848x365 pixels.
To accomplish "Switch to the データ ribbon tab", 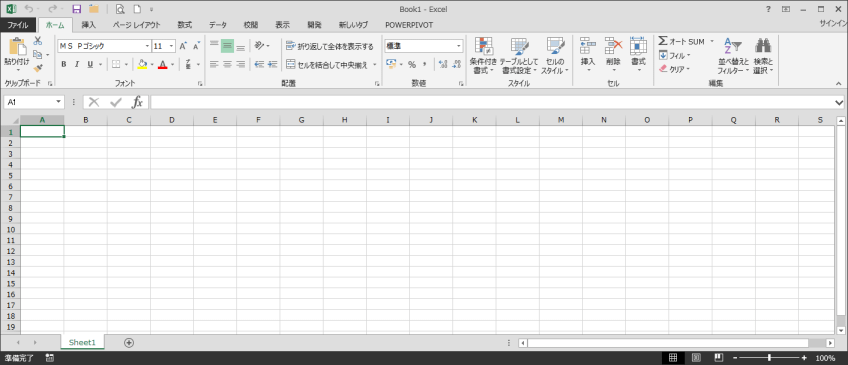I will coord(218,25).
